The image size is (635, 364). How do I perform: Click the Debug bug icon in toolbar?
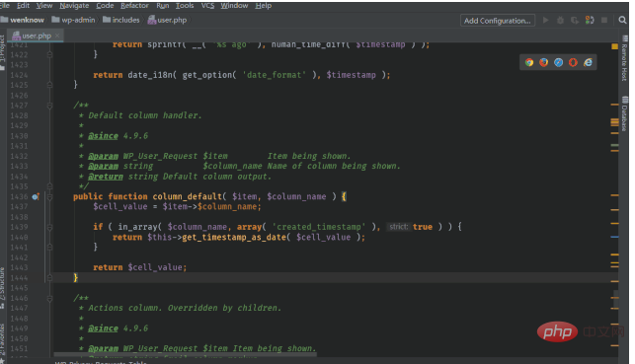(561, 20)
